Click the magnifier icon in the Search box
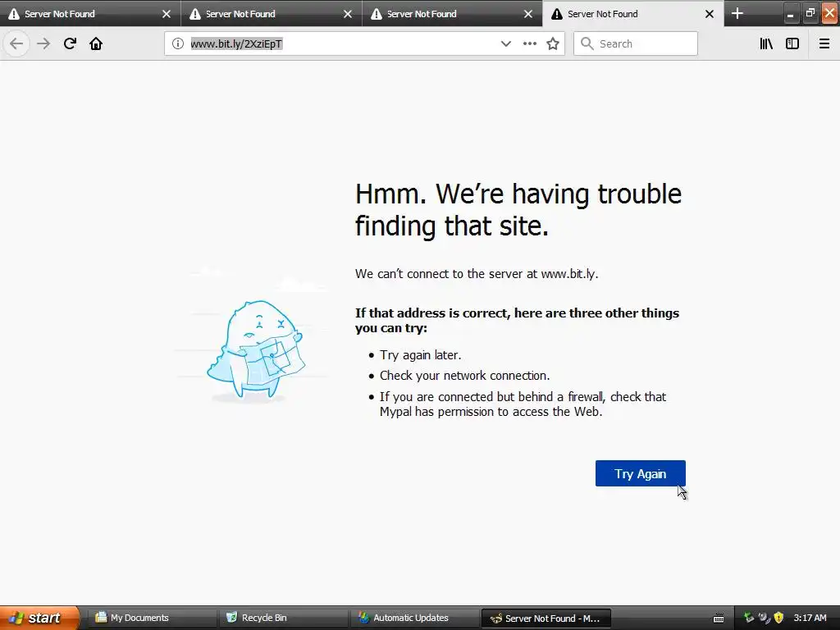840x630 pixels. [587, 43]
